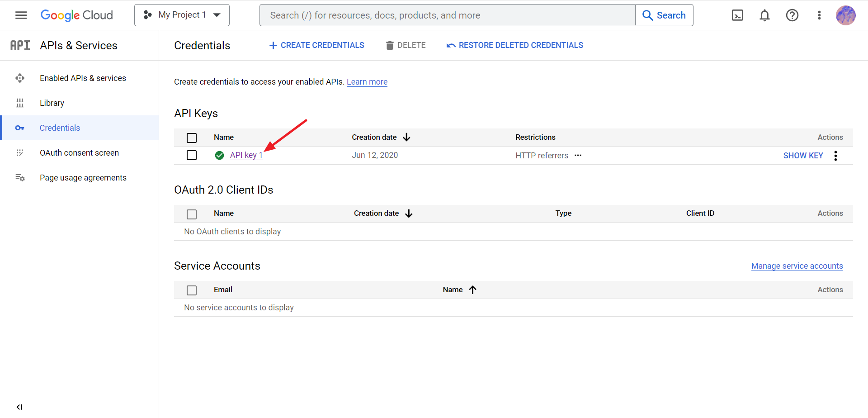Sort API Keys by Creation date arrow
This screenshot has height=418, width=868.
(x=406, y=137)
